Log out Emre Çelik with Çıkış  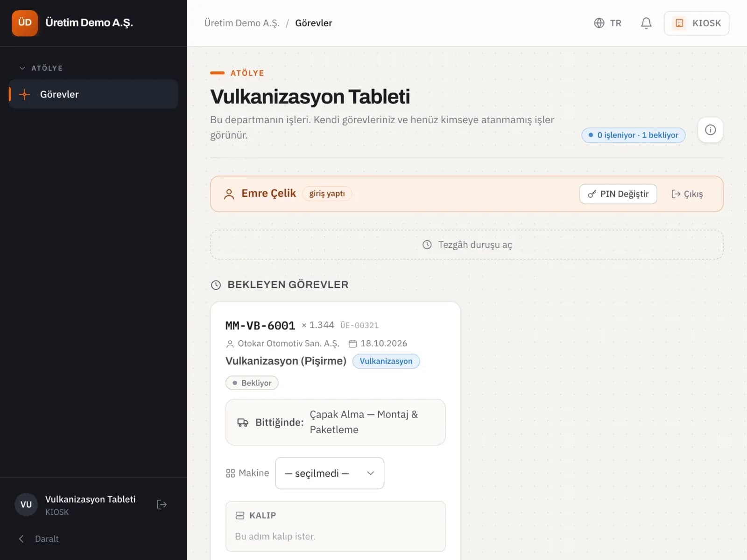(x=687, y=194)
